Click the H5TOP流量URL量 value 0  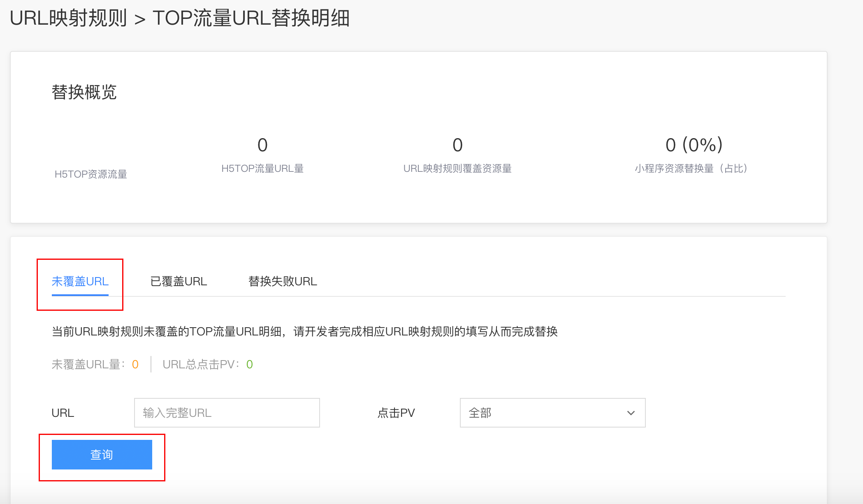pyautogui.click(x=262, y=145)
